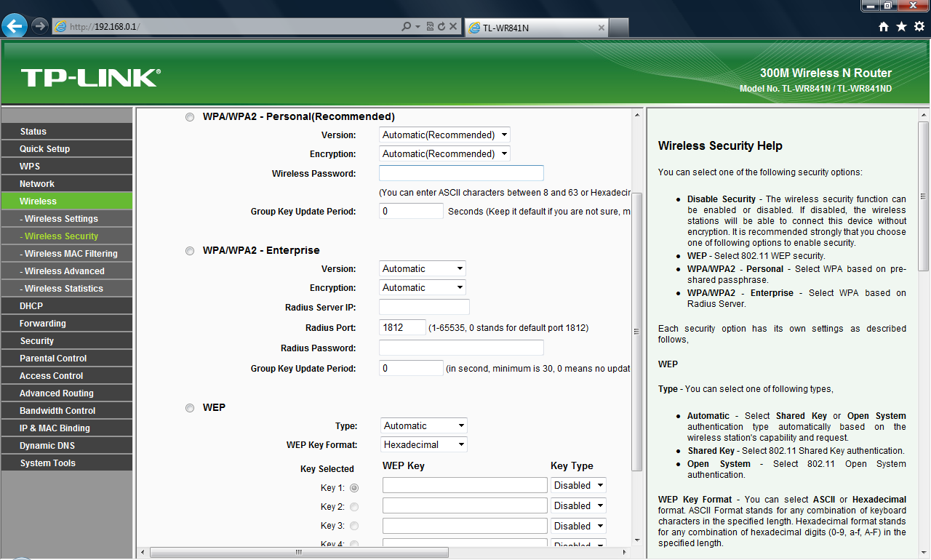Screen dimensions: 931x560
Task: Click the magnifier search icon in address bar
Action: (407, 27)
